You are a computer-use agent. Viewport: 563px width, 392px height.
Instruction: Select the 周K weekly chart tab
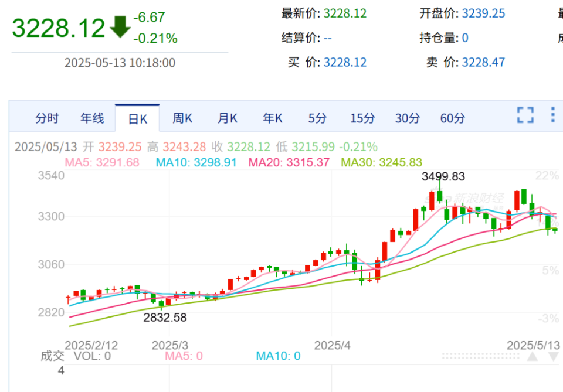[182, 118]
